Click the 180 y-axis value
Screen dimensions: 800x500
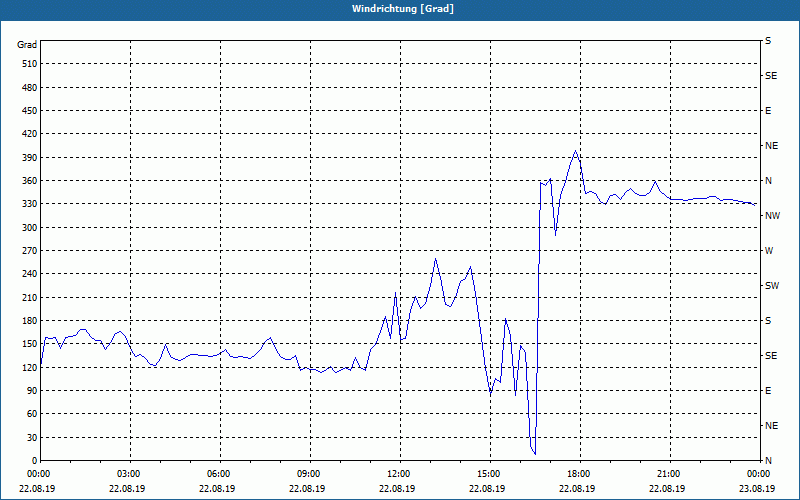pos(30,321)
